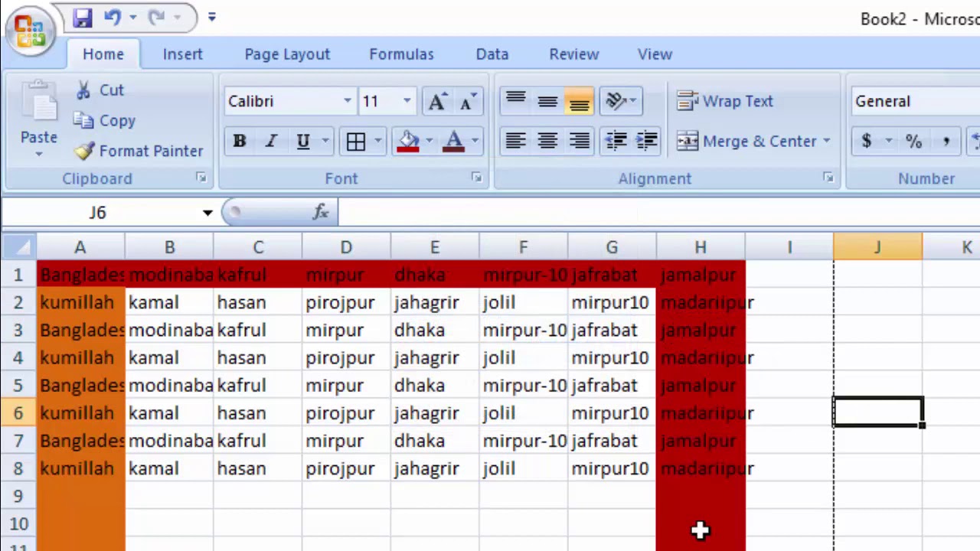Click the Home ribbon tab
Image resolution: width=980 pixels, height=551 pixels.
point(103,54)
